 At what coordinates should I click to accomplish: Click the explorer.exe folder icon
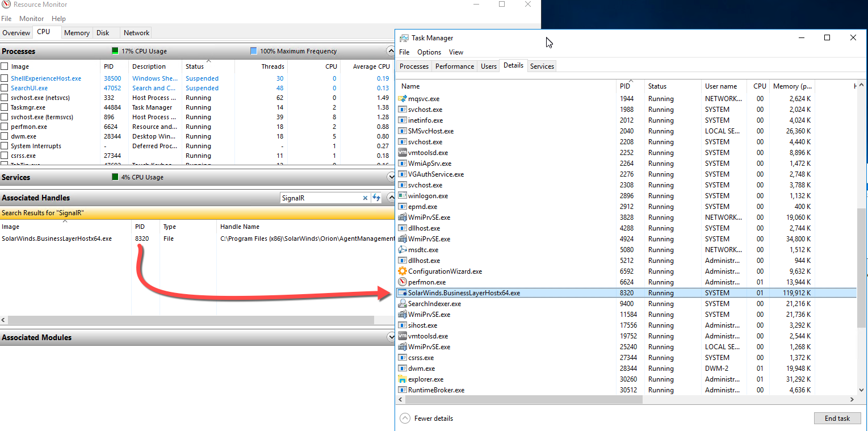click(402, 379)
